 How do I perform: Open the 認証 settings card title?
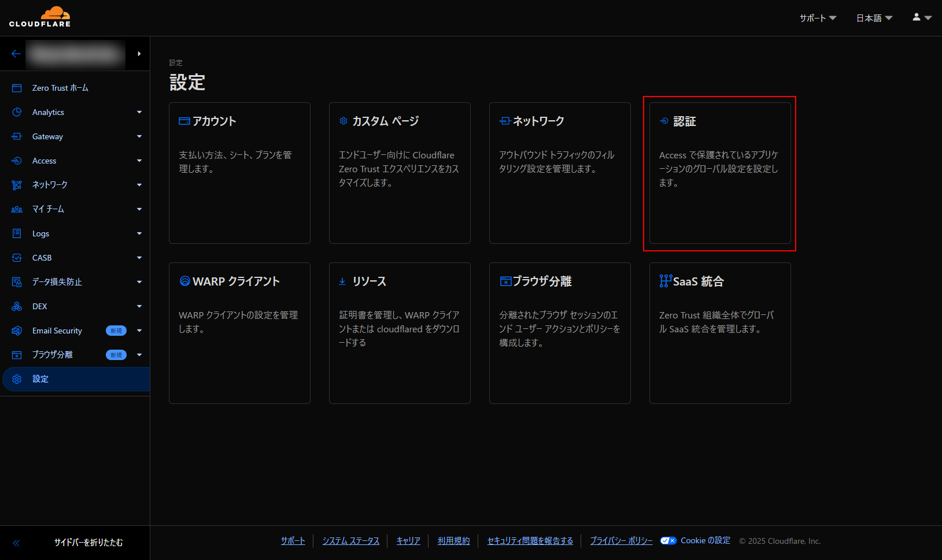(685, 121)
